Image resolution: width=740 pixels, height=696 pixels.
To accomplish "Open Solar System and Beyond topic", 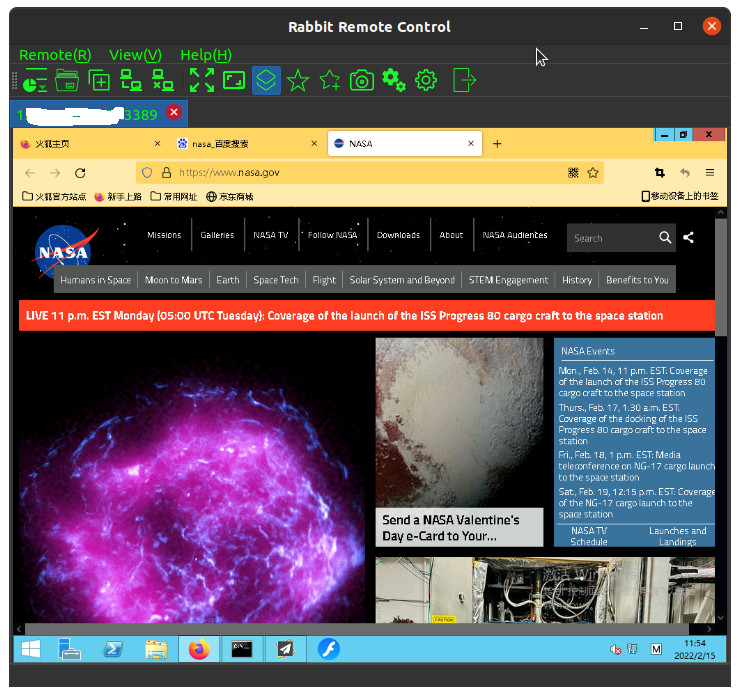I will [402, 280].
